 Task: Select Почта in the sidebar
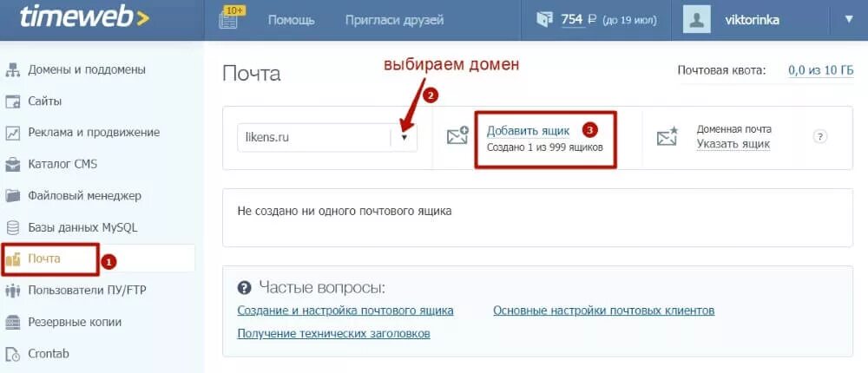pyautogui.click(x=44, y=259)
